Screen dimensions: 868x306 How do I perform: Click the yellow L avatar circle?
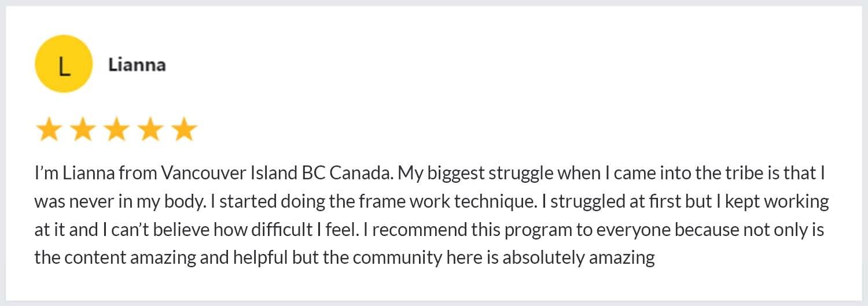pyautogui.click(x=64, y=64)
